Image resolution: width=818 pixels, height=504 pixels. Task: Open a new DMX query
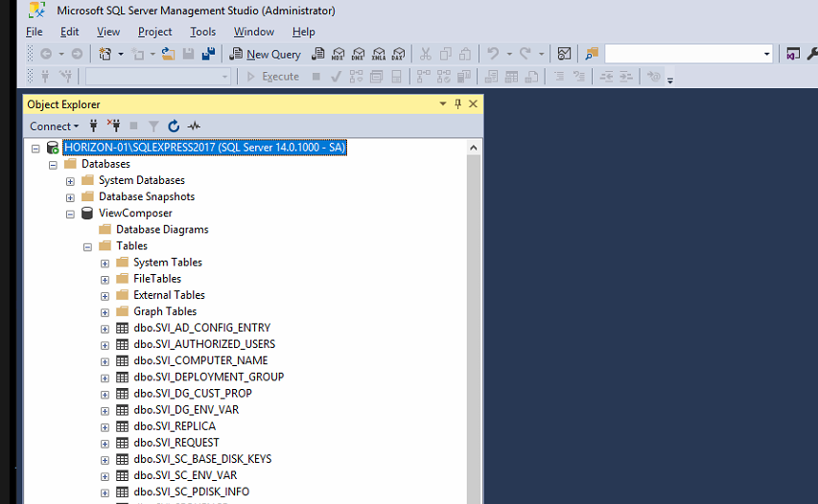point(359,54)
